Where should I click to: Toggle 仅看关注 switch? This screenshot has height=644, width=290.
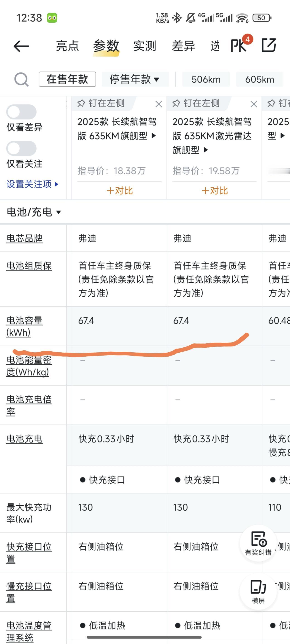click(x=21, y=148)
